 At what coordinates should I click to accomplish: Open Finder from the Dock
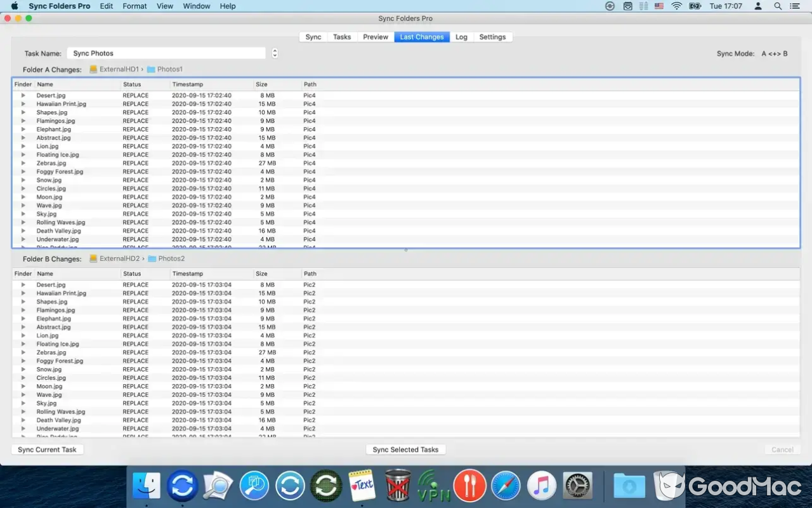tap(147, 486)
